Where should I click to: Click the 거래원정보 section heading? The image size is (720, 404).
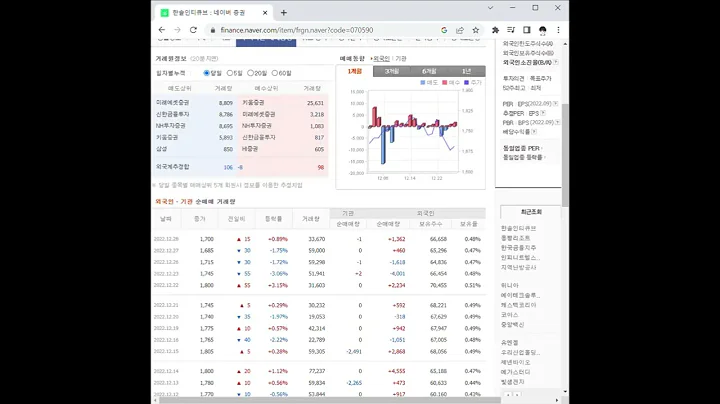(171, 59)
